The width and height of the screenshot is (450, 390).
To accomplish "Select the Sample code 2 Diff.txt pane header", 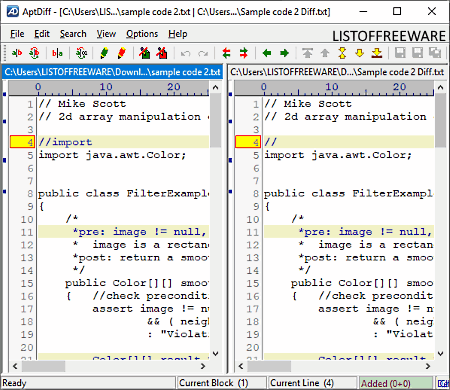I will tap(337, 72).
